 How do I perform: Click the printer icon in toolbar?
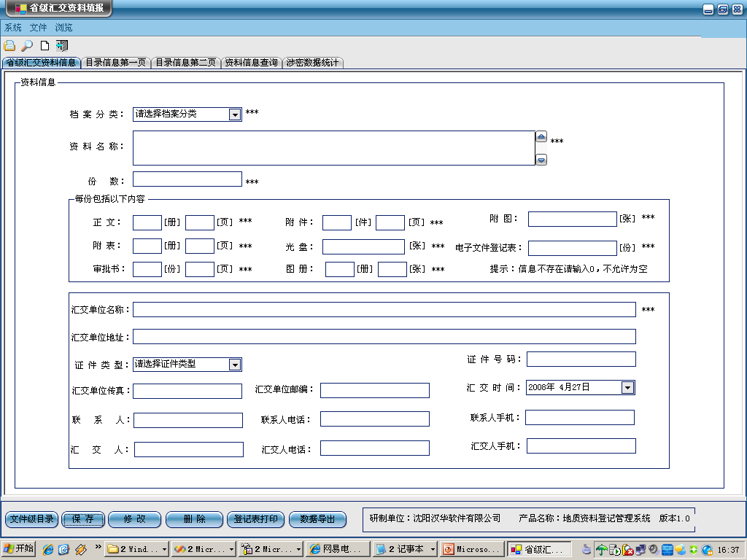(x=9, y=46)
